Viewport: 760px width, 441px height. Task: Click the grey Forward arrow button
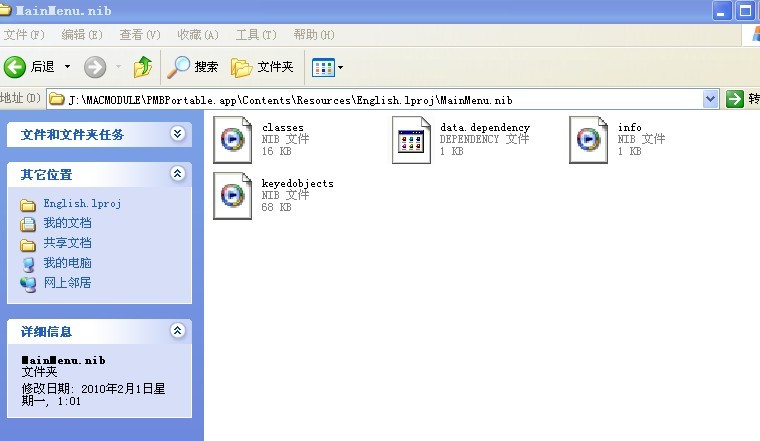click(x=95, y=67)
